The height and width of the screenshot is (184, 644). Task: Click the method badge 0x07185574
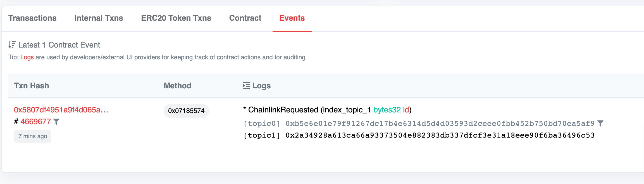[x=186, y=111]
